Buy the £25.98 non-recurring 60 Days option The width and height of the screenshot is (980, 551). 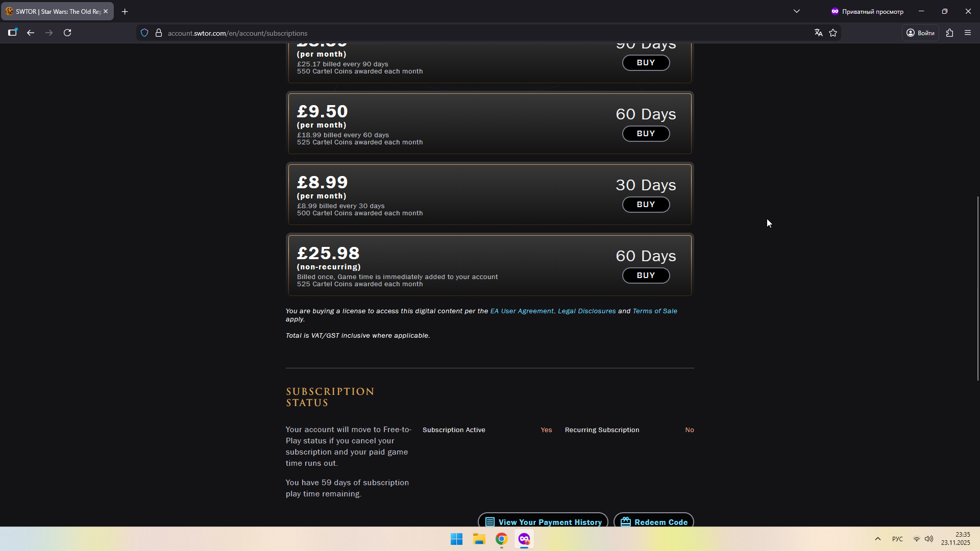point(646,275)
